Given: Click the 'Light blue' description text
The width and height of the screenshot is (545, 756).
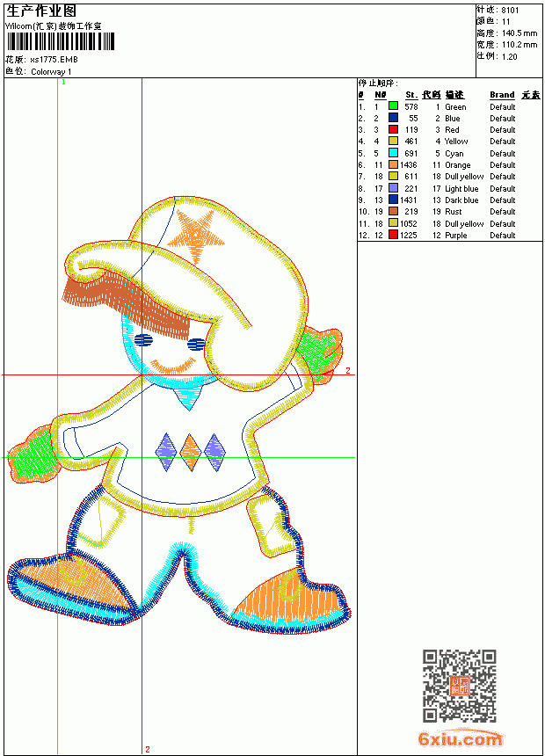Looking at the screenshot, I should coord(461,189).
